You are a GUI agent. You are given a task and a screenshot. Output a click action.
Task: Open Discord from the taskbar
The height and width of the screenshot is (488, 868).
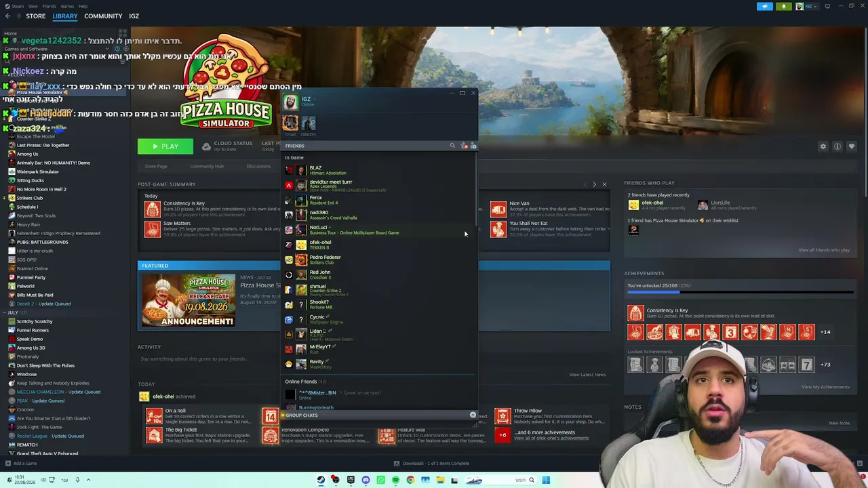pos(366,481)
